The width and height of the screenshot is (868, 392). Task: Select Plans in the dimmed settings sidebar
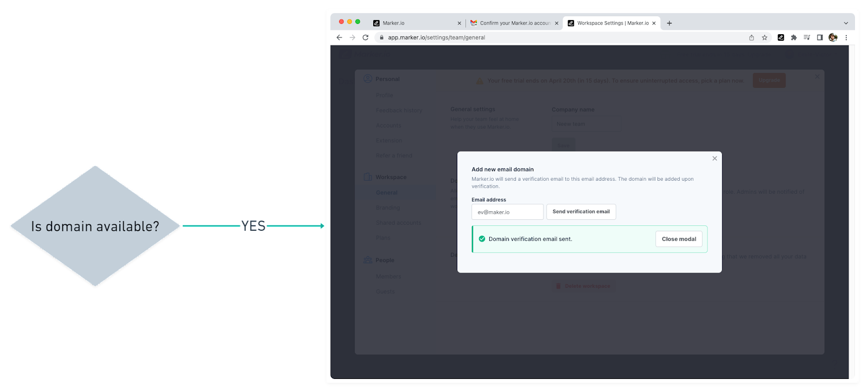(x=383, y=238)
